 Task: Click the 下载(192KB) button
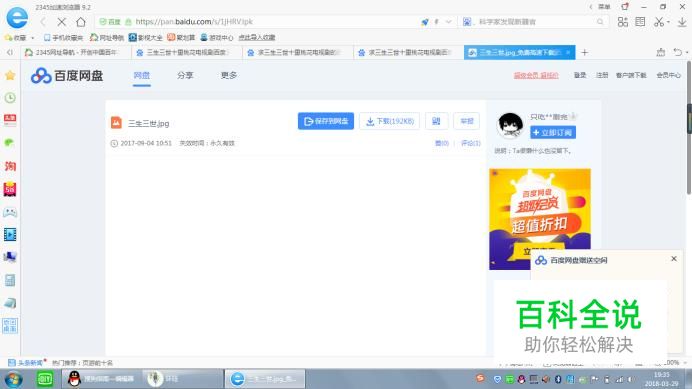coord(390,121)
